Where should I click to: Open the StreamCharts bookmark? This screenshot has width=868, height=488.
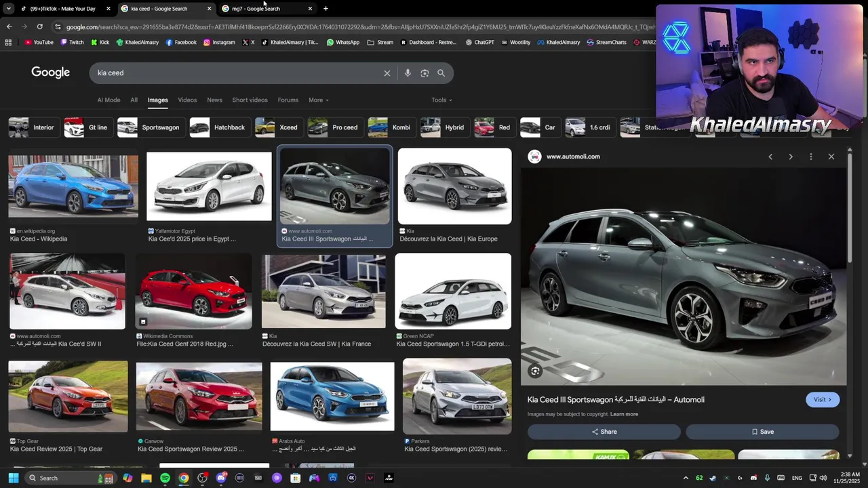(606, 42)
